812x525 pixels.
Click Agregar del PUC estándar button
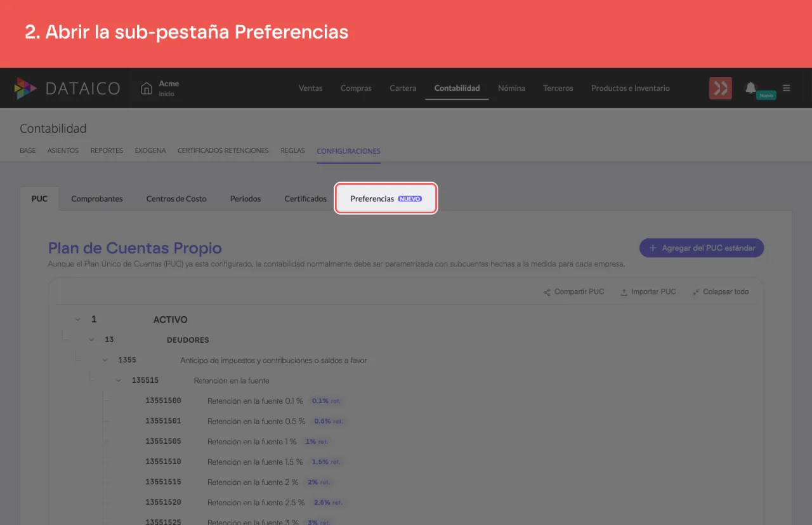coord(702,248)
